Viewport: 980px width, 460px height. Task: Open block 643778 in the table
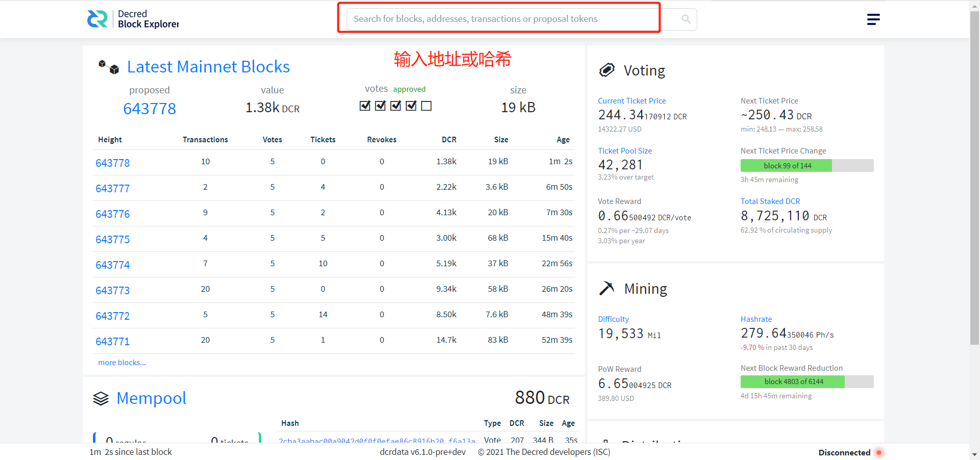coord(113,163)
